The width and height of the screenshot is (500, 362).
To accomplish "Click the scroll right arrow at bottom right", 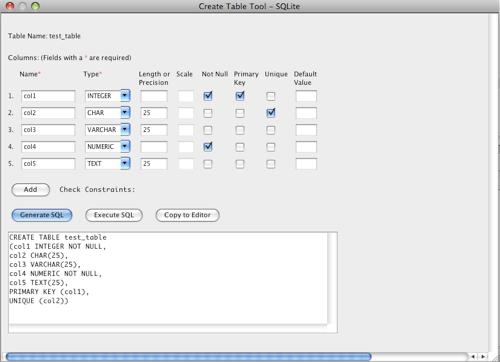I will click(483, 357).
